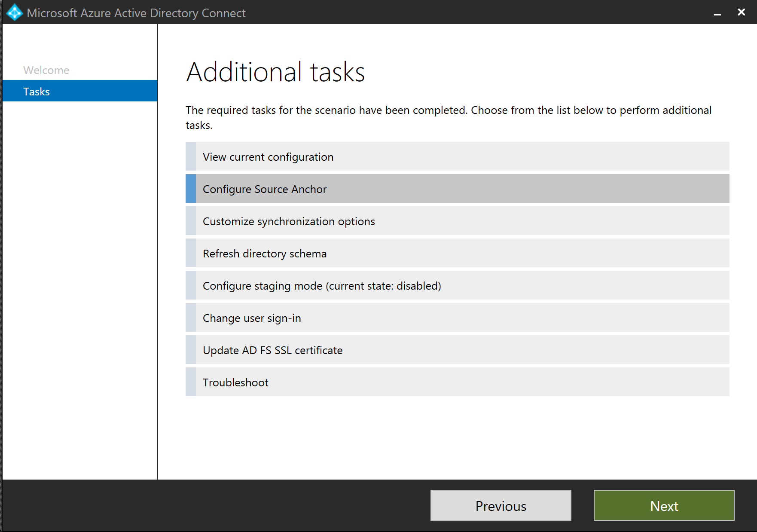Viewport: 757px width, 532px height.
Task: Minimize the Azure AD Connect window
Action: pyautogui.click(x=717, y=13)
